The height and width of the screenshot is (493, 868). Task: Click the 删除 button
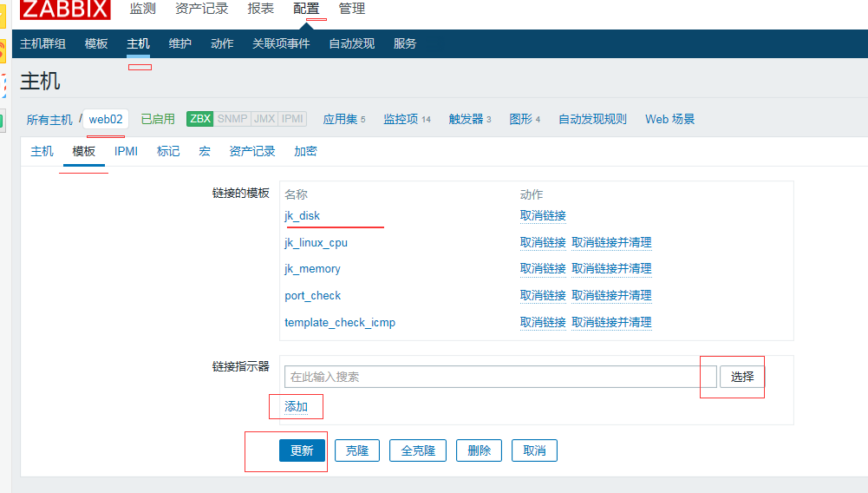click(x=479, y=450)
